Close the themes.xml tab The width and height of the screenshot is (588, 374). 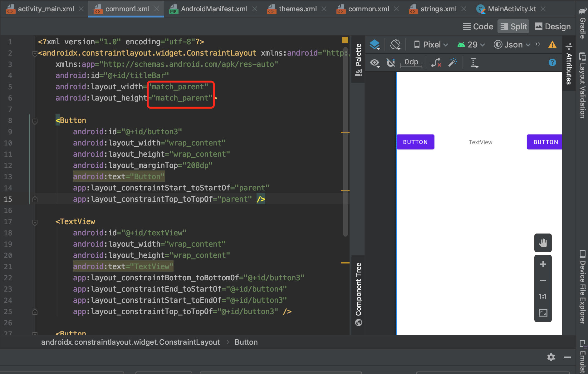click(324, 9)
